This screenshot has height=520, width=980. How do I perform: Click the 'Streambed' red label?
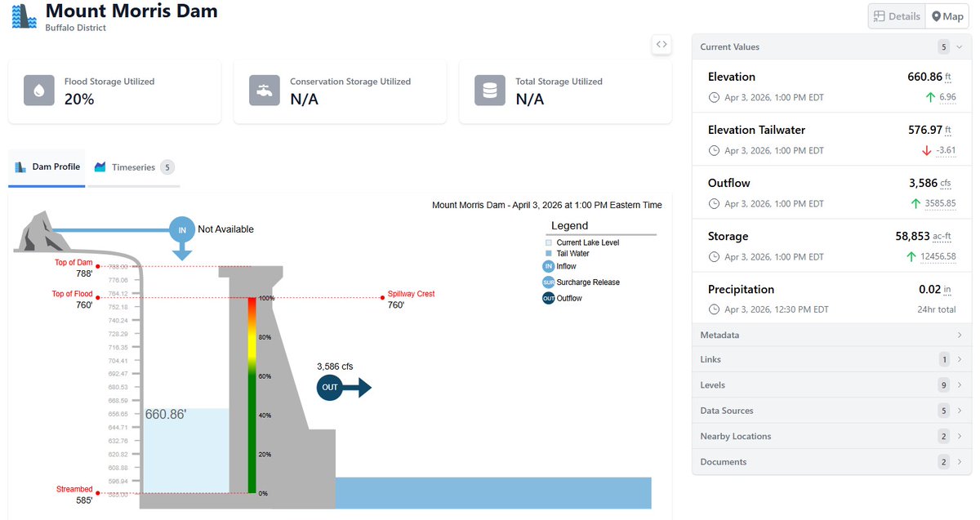pos(74,489)
